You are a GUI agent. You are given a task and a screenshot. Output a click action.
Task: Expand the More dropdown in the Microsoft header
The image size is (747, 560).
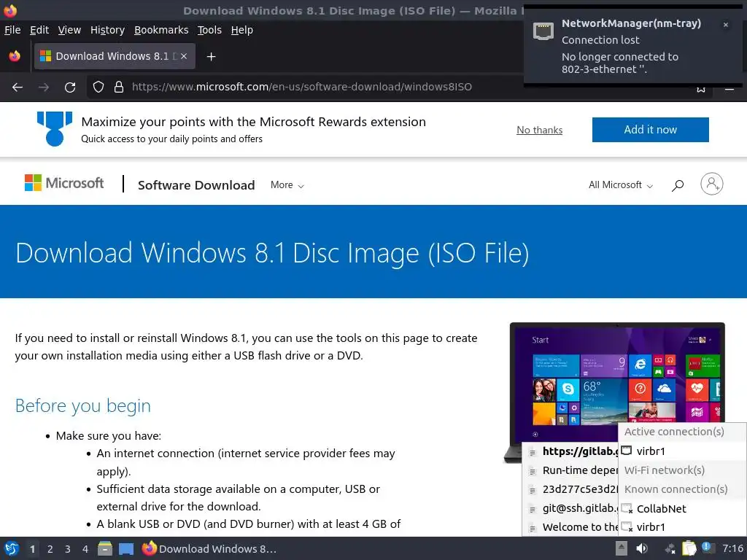287,184
